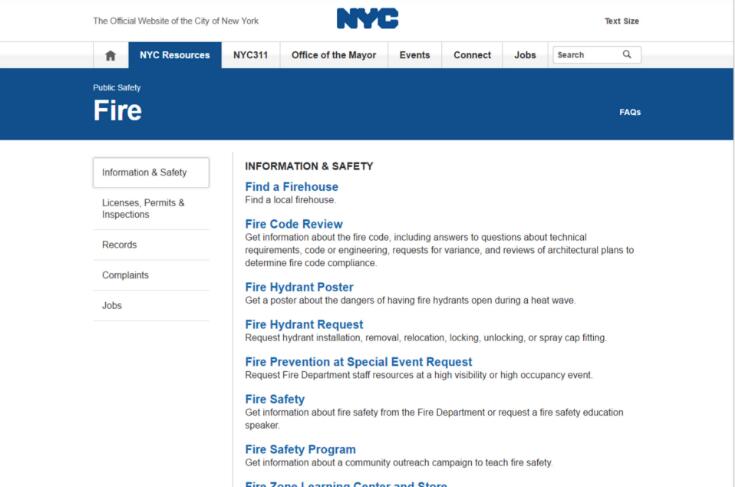Show the Complaints section
This screenshot has height=487, width=735.
[x=125, y=275]
